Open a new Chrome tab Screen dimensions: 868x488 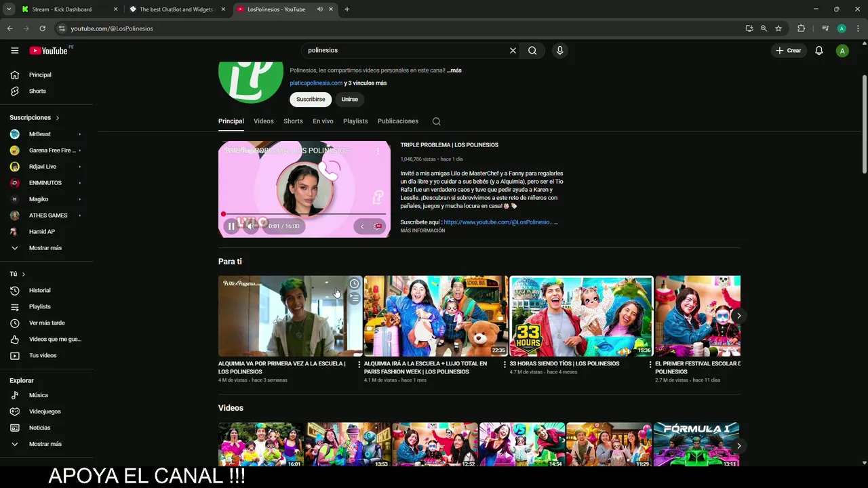347,9
